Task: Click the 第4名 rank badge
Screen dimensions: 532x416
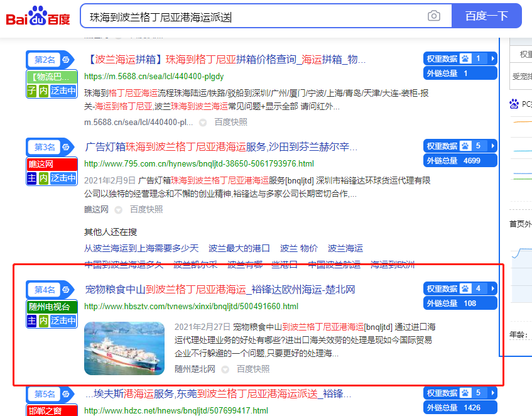Action: 45,290
